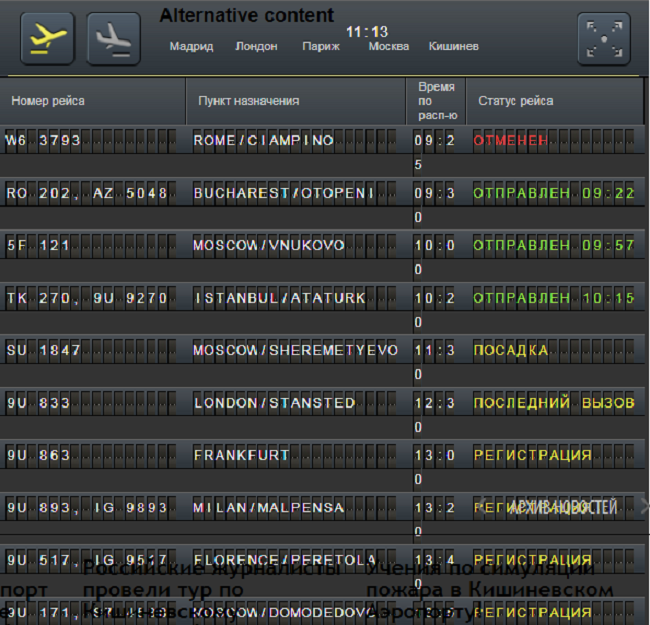Click status ОТПРАВЛЕН 09:22
This screenshot has height=625, width=650.
coord(554,193)
